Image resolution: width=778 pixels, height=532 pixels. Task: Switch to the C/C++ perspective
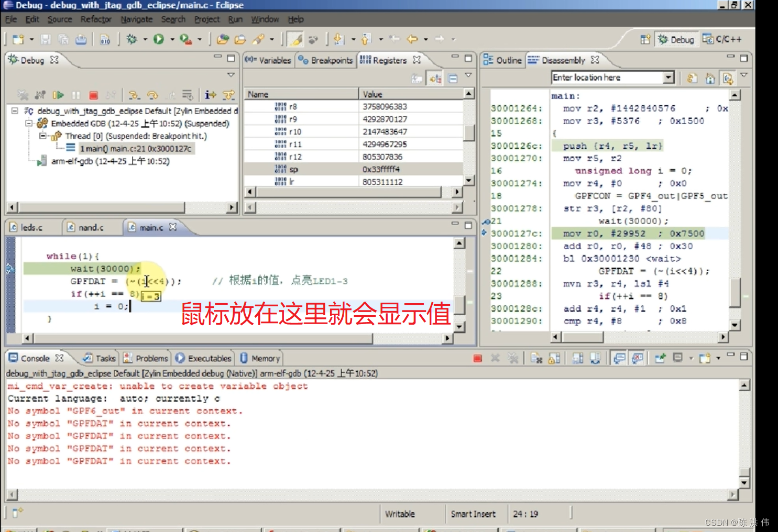722,39
